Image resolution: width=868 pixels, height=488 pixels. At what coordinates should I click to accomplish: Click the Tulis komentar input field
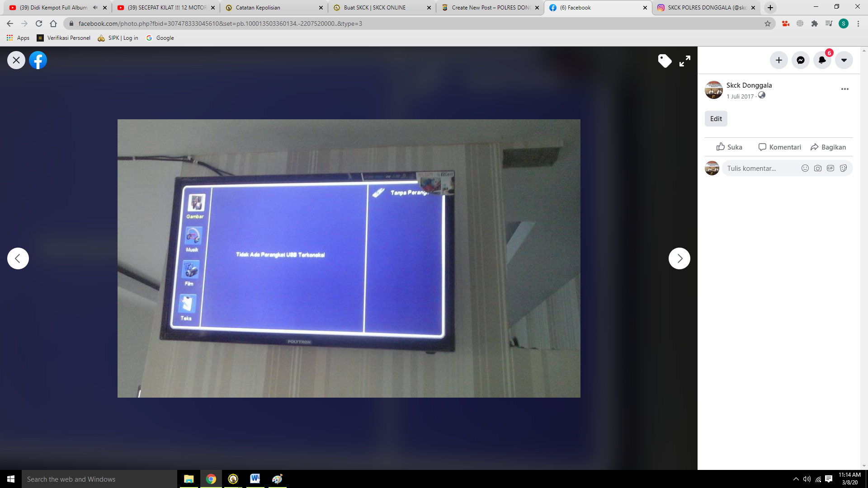click(759, 169)
